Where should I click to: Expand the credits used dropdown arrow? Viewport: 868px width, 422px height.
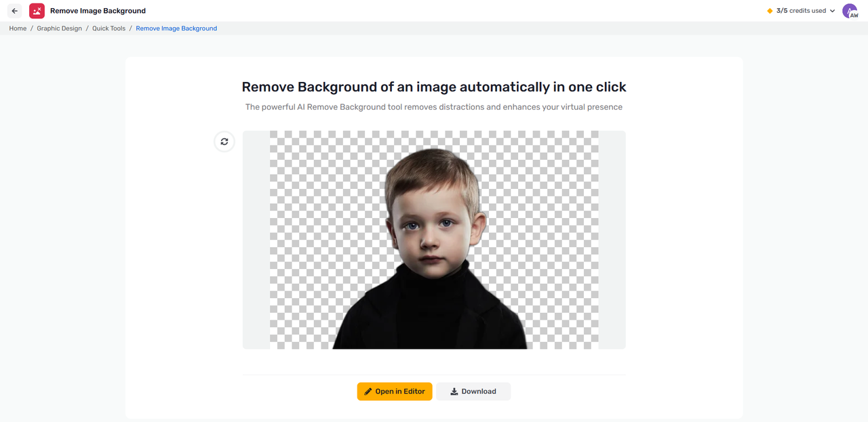coord(832,11)
